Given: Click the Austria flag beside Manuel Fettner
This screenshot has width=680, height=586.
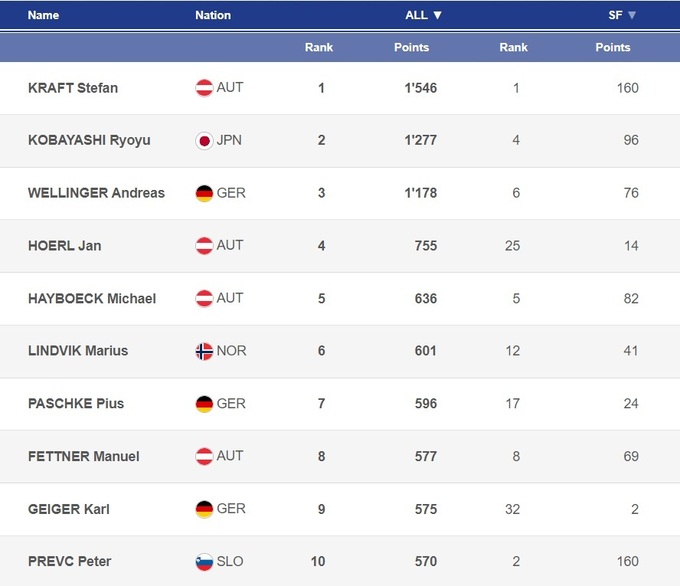Looking at the screenshot, I should (204, 457).
